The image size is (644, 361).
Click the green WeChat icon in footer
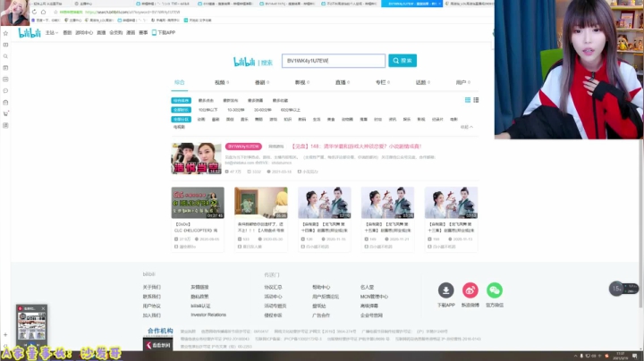pyautogui.click(x=495, y=290)
